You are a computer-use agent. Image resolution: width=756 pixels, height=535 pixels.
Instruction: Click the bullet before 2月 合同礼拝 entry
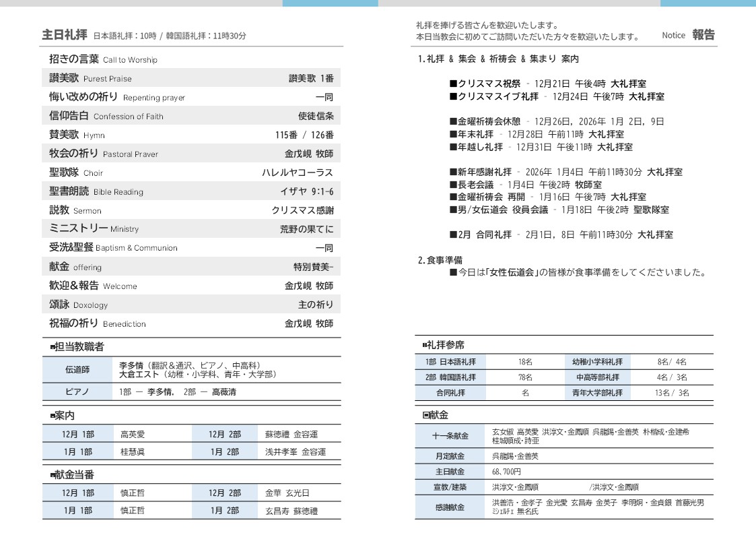453,235
